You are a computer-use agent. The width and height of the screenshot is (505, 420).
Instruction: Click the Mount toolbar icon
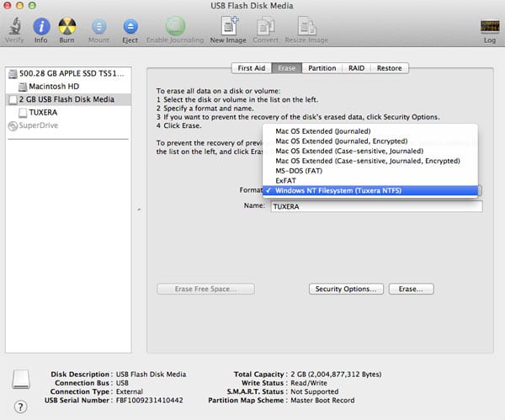pos(98,26)
